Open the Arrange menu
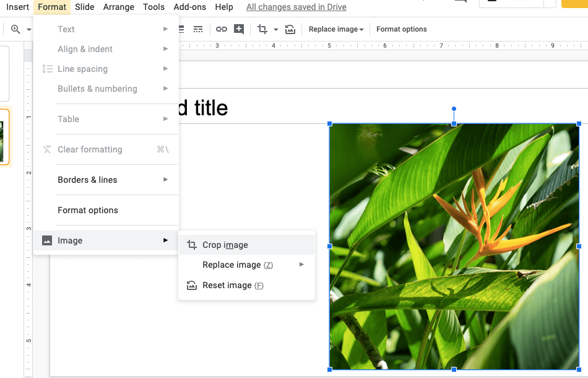 tap(119, 7)
